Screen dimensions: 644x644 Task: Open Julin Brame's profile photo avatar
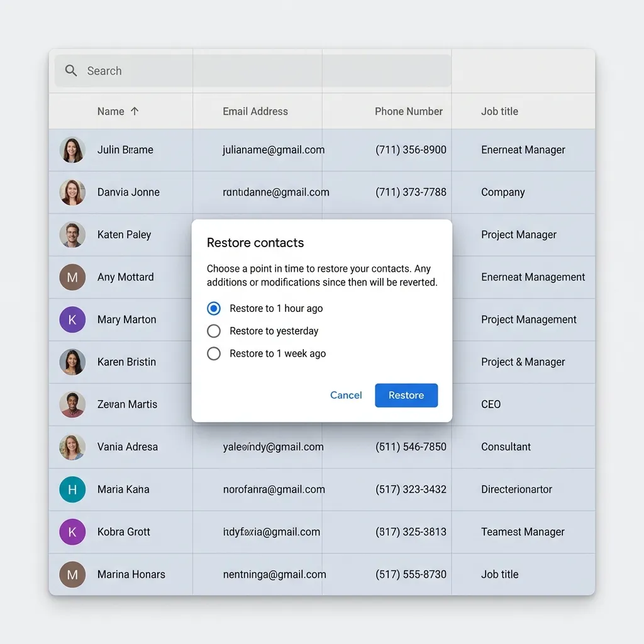[72, 150]
